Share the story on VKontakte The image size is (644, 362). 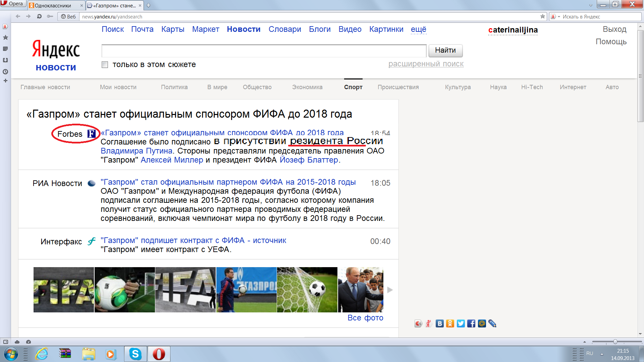pos(439,323)
